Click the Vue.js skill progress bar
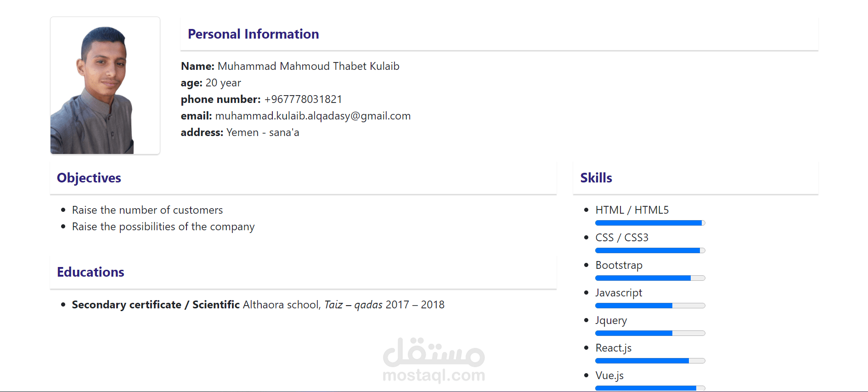This screenshot has width=868, height=392. point(650,388)
